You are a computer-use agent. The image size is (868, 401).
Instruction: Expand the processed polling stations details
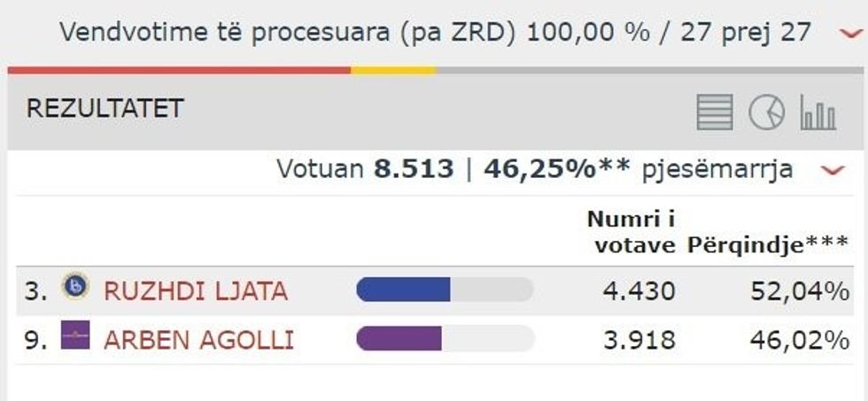coord(851,34)
